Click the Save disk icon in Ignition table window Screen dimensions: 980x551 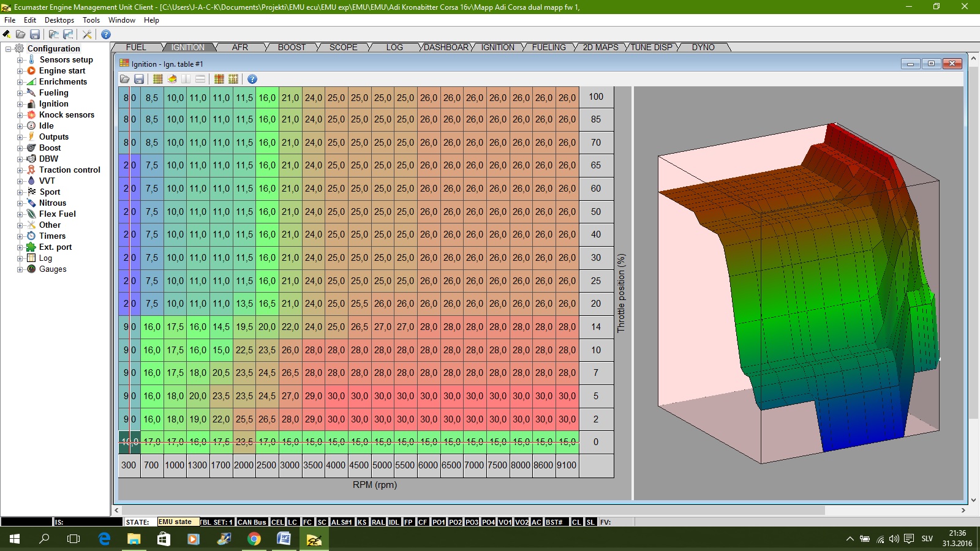pyautogui.click(x=139, y=79)
